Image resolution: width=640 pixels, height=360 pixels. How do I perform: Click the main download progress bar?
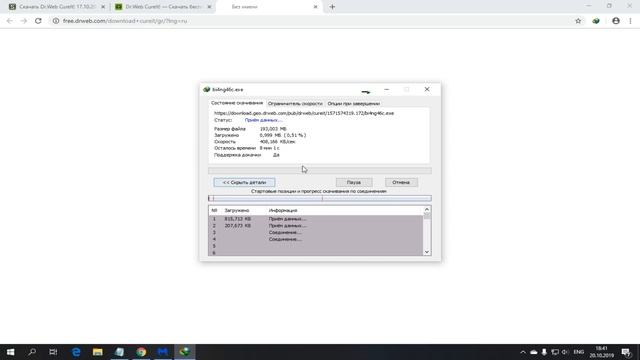[x=320, y=171]
